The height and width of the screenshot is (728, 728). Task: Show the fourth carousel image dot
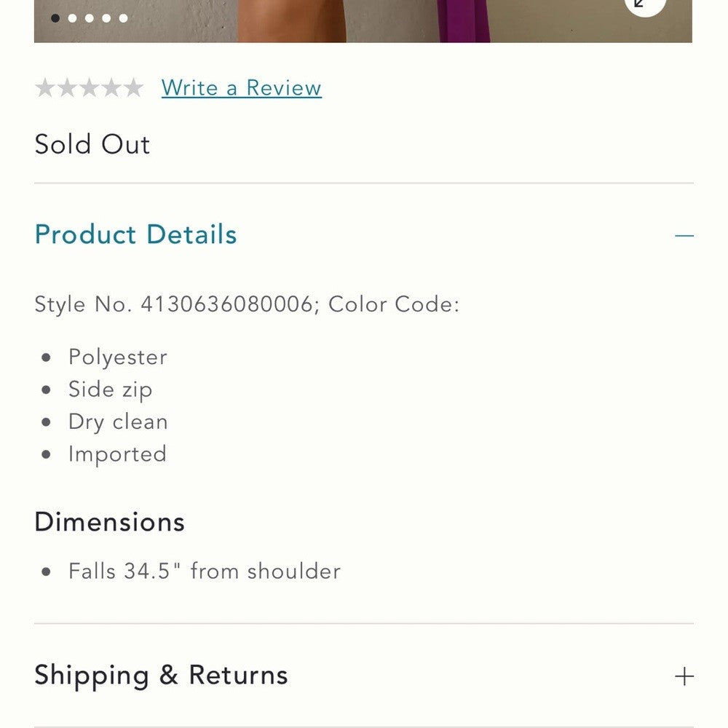(106, 18)
